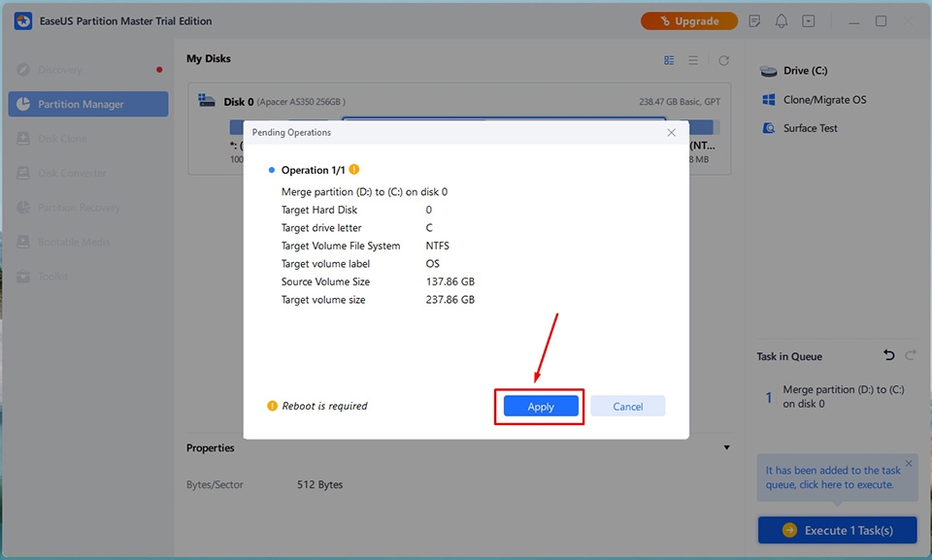Viewport: 932px width, 560px height.
Task: Refresh the disk list
Action: click(x=723, y=60)
